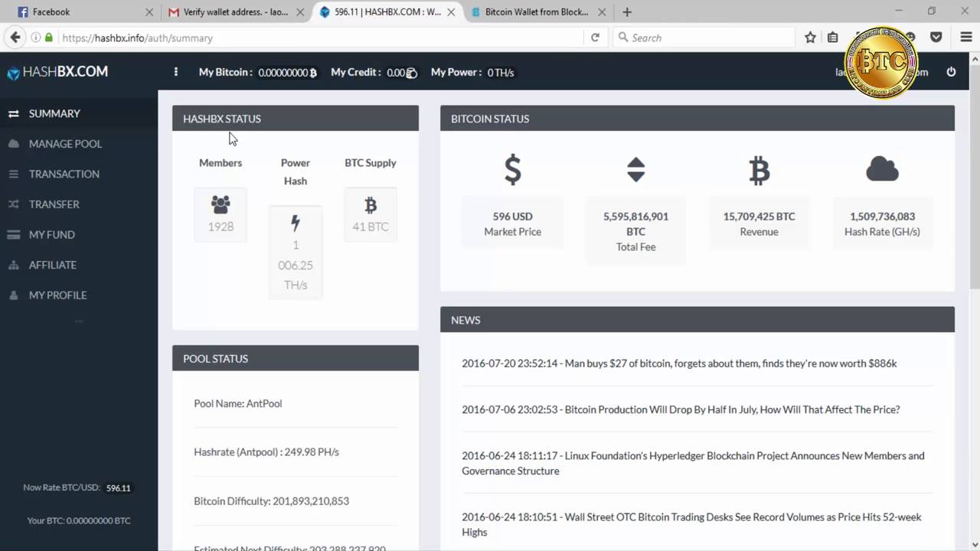Click the My Fund card icon

(x=14, y=234)
